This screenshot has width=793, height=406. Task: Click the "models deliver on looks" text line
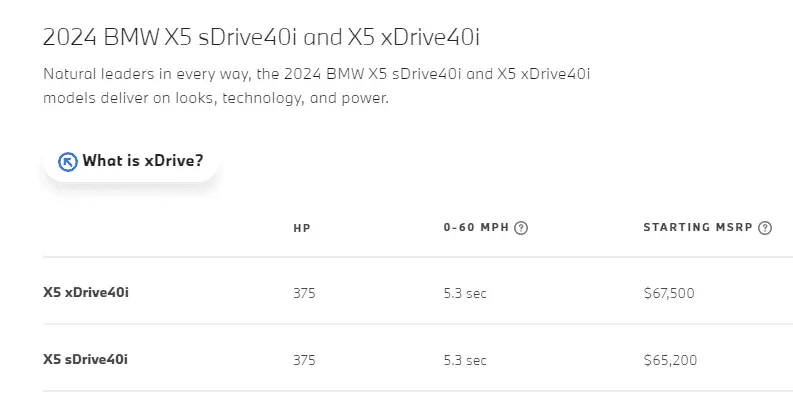point(215,99)
